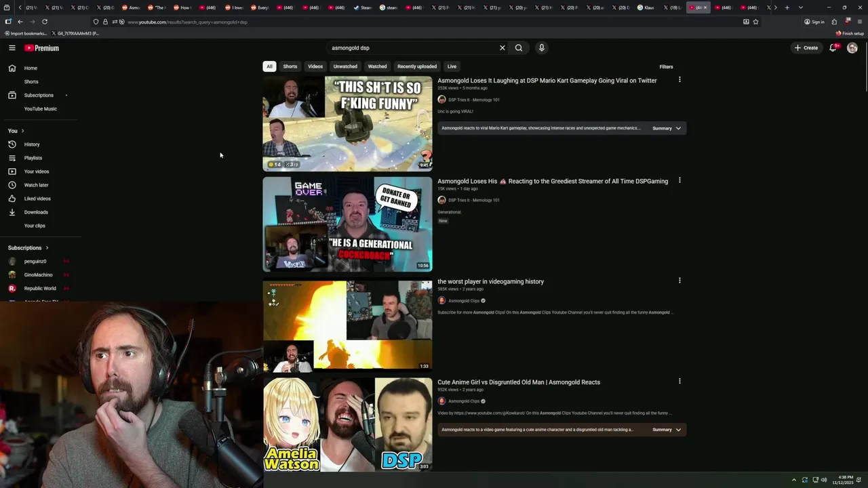Reload the page in browser toolbar
The width and height of the screenshot is (868, 488).
(x=45, y=22)
